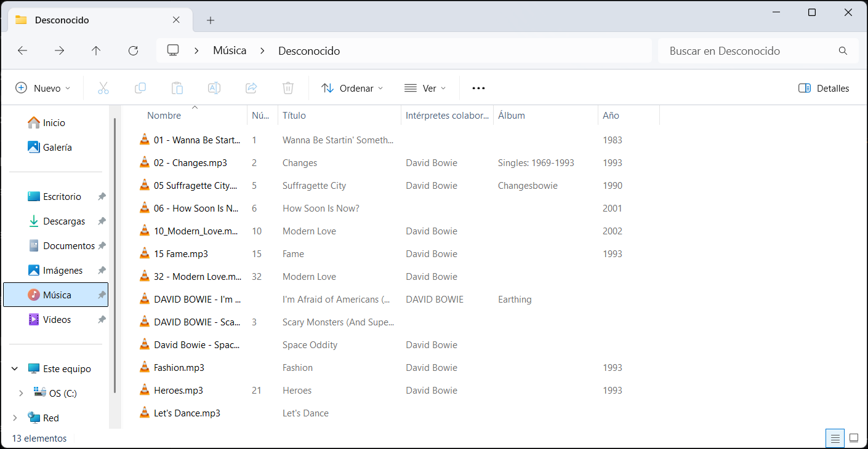Go up one folder level

(x=96, y=51)
